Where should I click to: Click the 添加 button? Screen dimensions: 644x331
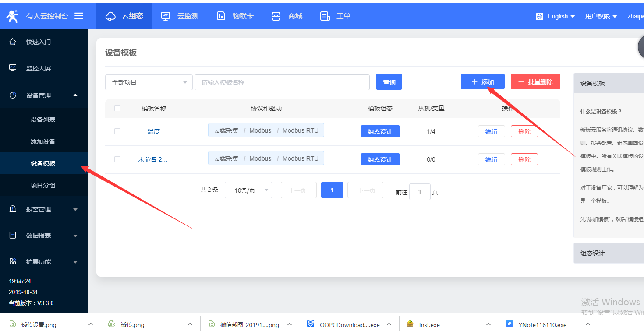click(x=482, y=82)
